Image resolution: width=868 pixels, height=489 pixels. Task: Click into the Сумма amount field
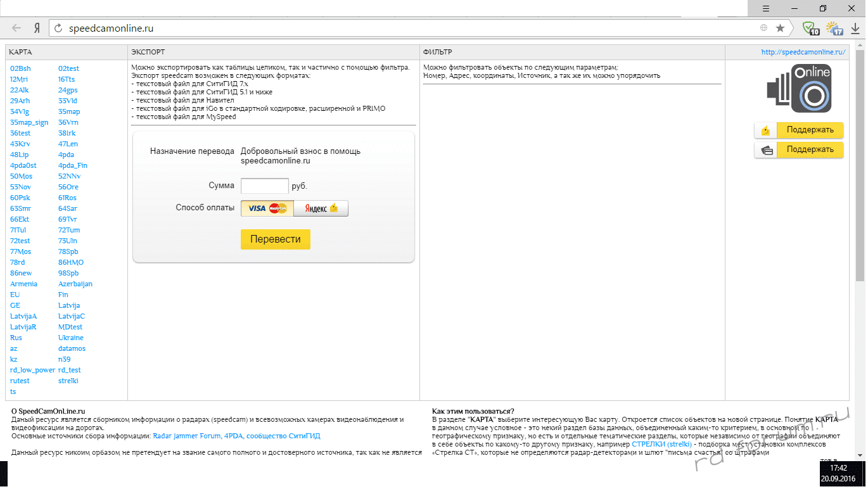pos(265,186)
